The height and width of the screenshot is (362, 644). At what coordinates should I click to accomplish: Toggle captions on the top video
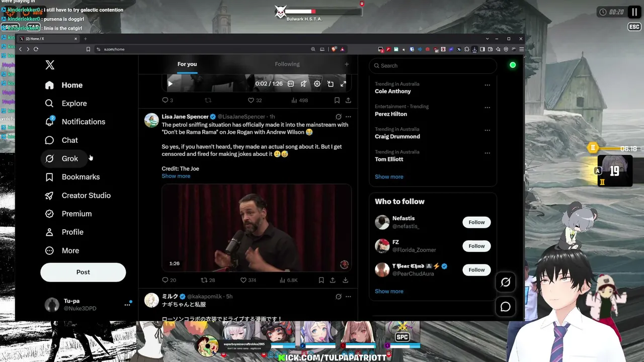291,84
